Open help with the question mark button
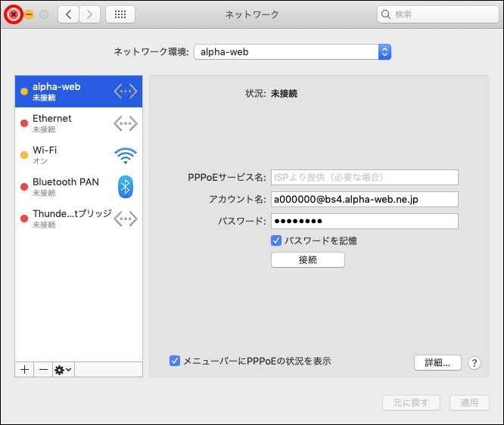Image resolution: width=504 pixels, height=425 pixels. [474, 363]
